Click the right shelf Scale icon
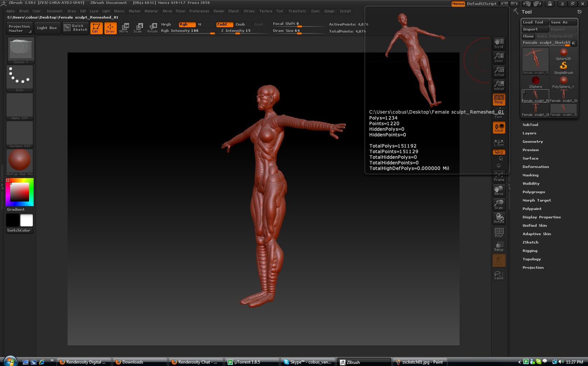The height and width of the screenshot is (366, 588). pos(499,204)
